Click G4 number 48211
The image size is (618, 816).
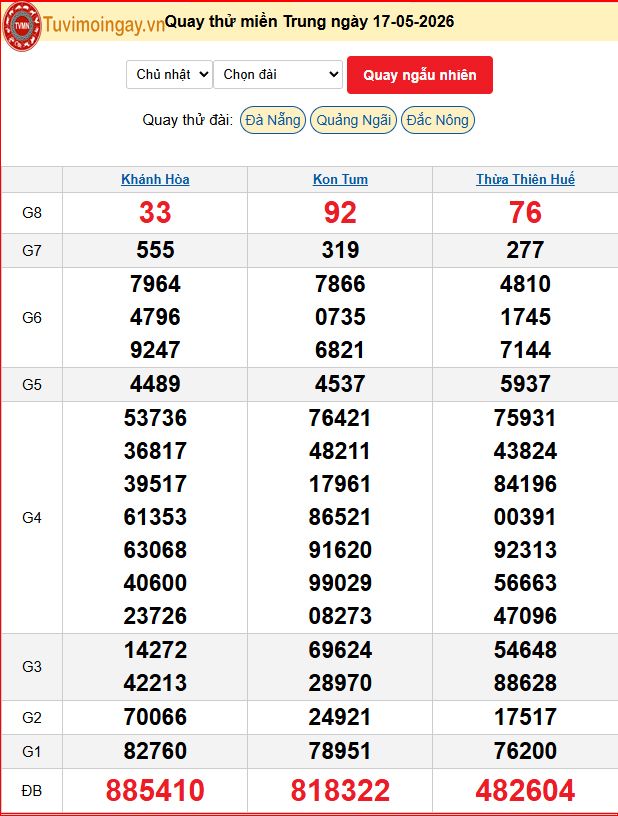[340, 451]
